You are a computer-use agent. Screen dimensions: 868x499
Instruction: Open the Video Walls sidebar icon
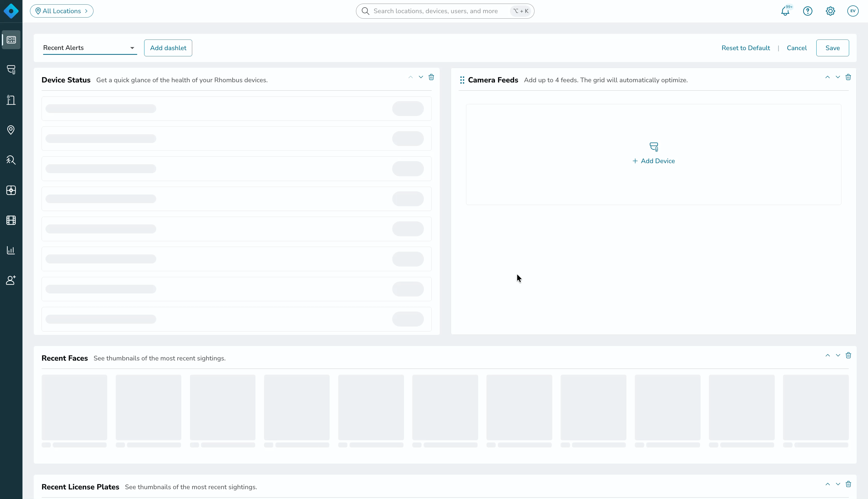pos(11,190)
